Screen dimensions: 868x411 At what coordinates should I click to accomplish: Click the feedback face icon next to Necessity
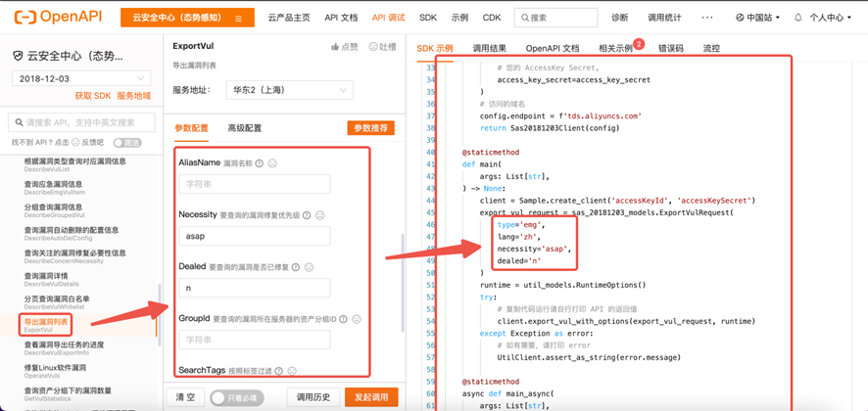click(x=320, y=215)
